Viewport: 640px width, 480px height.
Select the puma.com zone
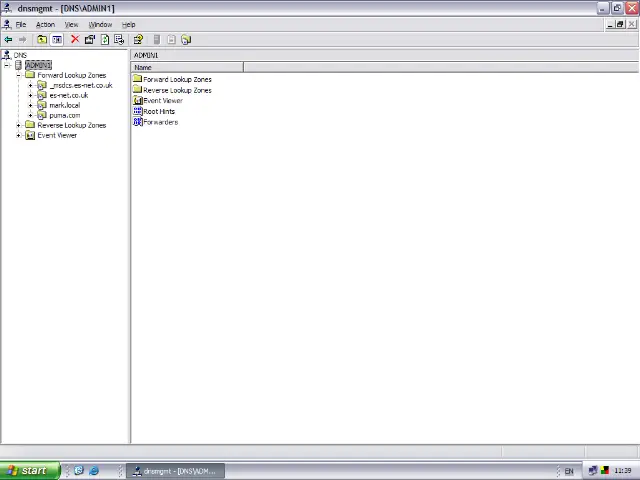tap(64, 116)
